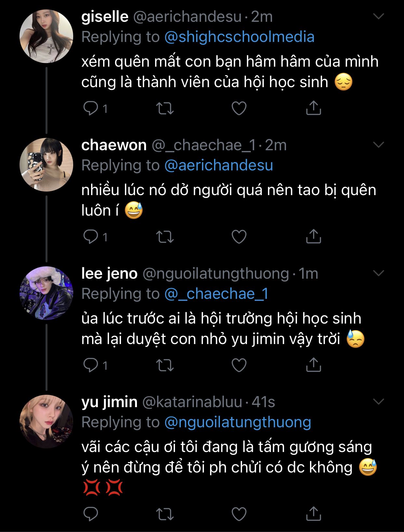
Task: Open the @aerichandesu mention in chaewon's reply
Action: (x=219, y=165)
